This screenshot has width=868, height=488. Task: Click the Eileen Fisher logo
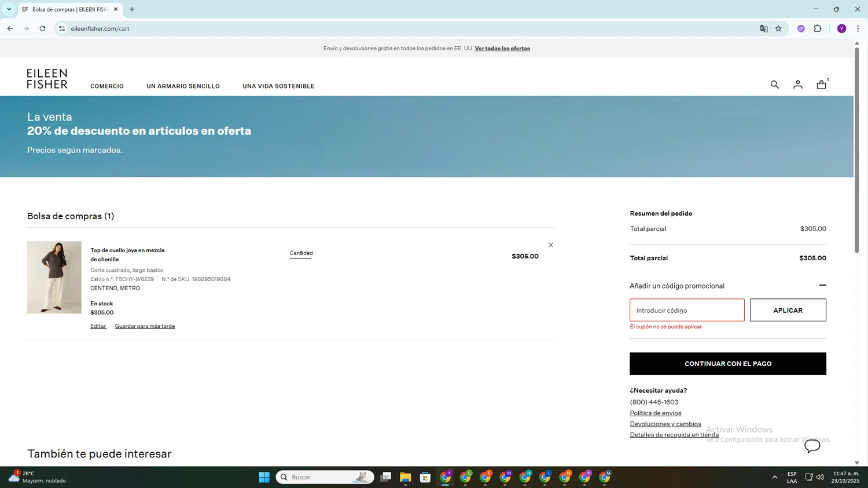coord(47,79)
